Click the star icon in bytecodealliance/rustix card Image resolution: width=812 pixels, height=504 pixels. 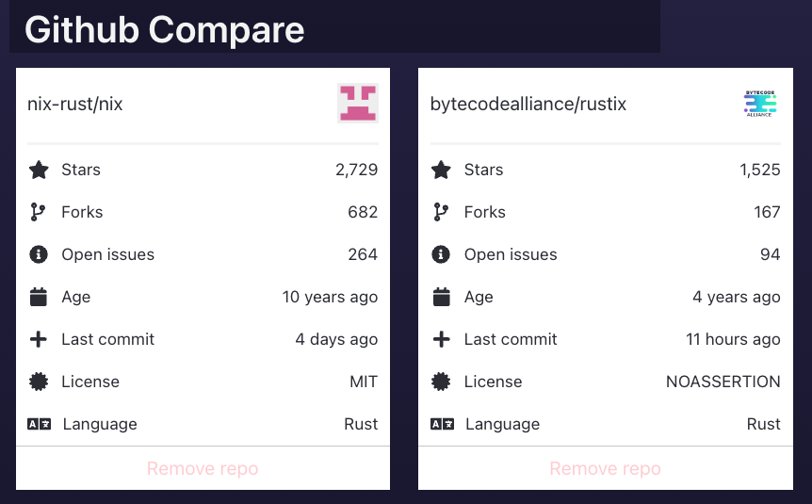coord(441,171)
